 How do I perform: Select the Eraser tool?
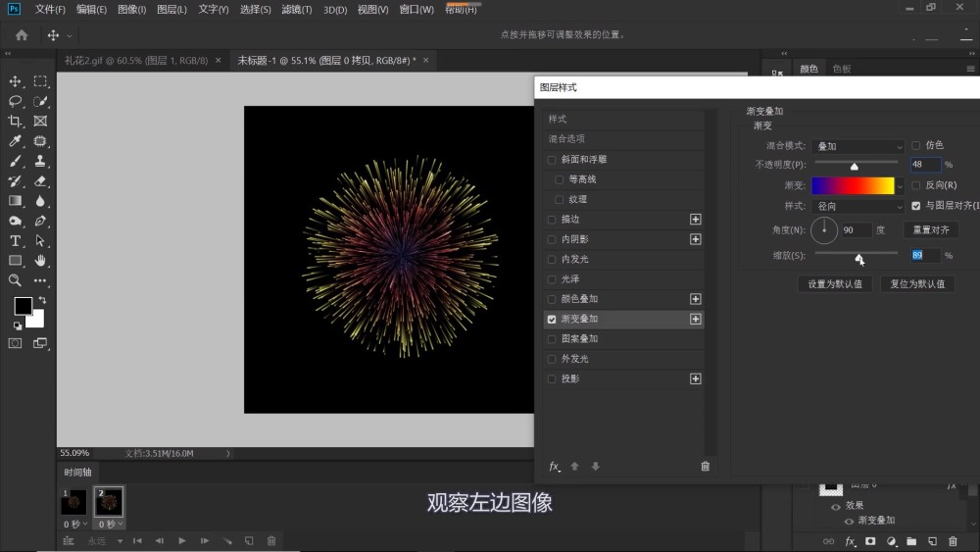(40, 181)
